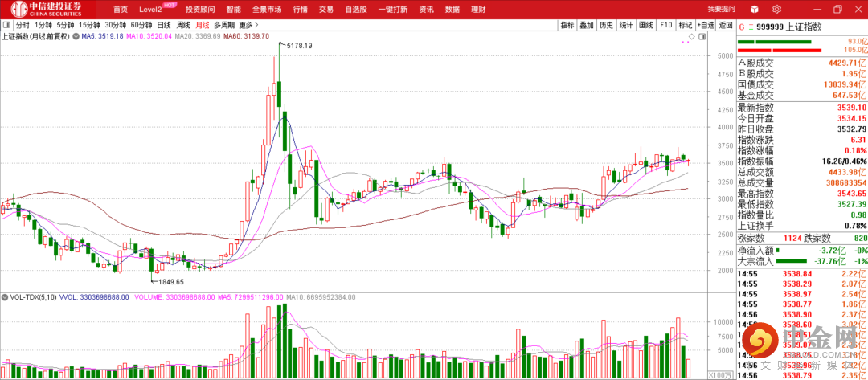Click the 1849.65 low price marker
Viewport: 868px width, 380px height.
pos(170,281)
